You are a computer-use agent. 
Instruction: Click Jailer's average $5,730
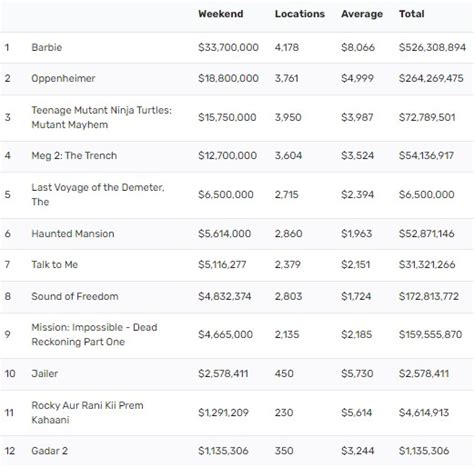(x=357, y=374)
